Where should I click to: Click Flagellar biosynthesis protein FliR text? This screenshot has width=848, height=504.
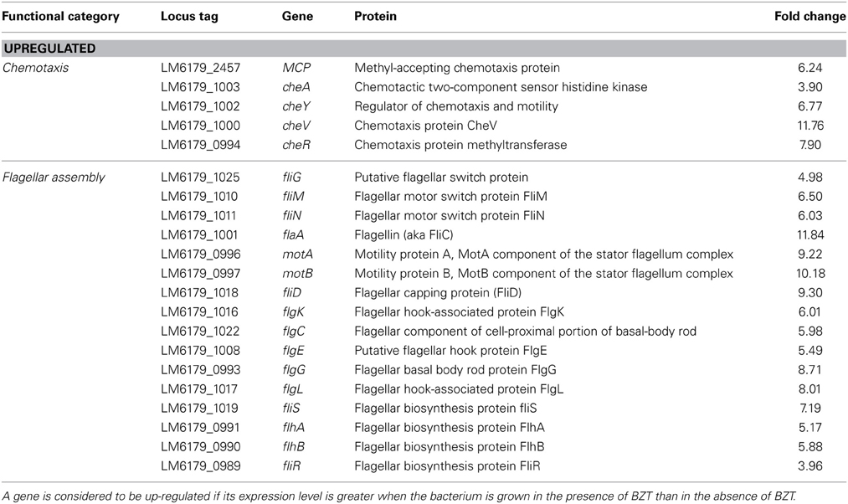(447, 466)
